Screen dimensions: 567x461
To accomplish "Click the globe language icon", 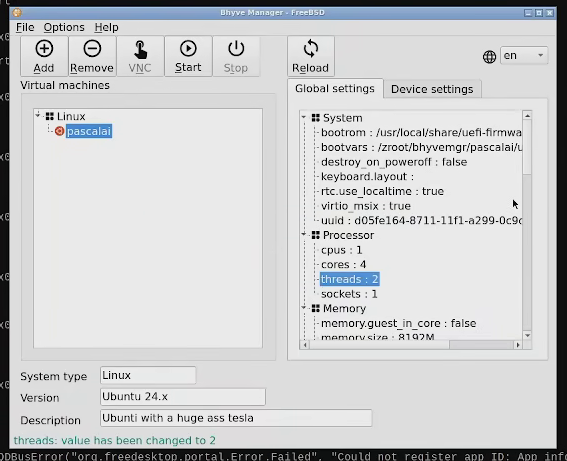I will [489, 56].
